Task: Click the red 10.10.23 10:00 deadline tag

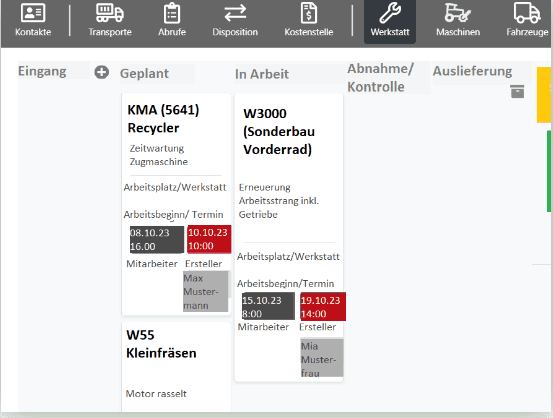Action: click(209, 239)
